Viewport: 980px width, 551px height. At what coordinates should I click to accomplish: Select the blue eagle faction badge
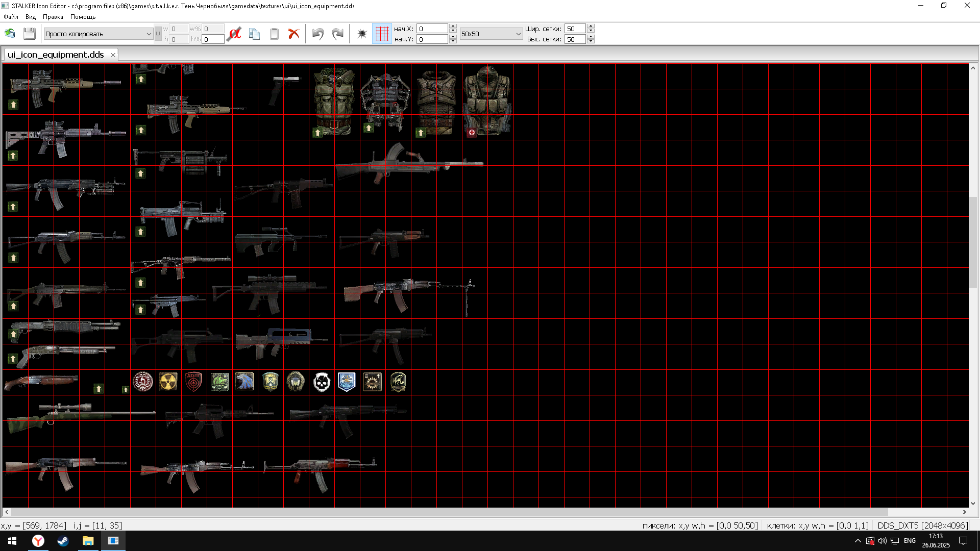[x=244, y=382]
